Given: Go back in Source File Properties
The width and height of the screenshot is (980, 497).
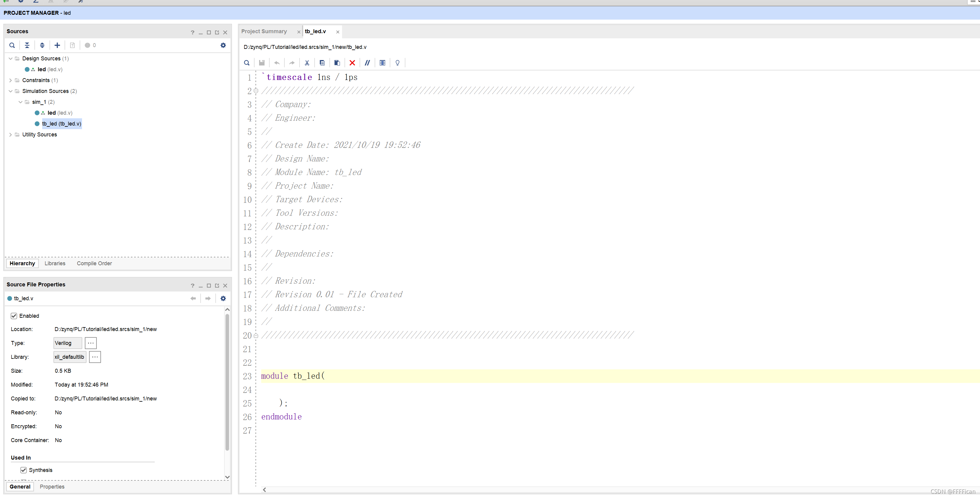Looking at the screenshot, I should click(193, 298).
